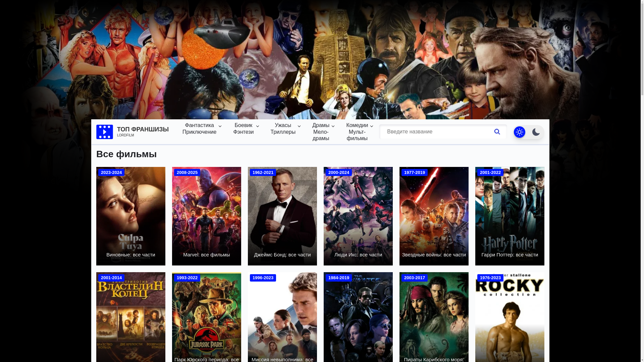Open the Ужасы Триллеры menu
The height and width of the screenshot is (362, 644).
(x=283, y=129)
